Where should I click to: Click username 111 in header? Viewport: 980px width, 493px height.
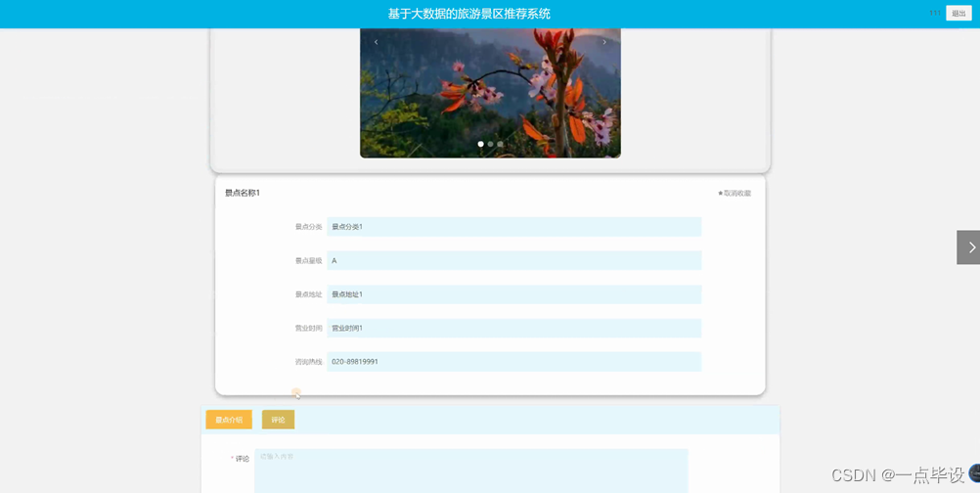coord(935,13)
